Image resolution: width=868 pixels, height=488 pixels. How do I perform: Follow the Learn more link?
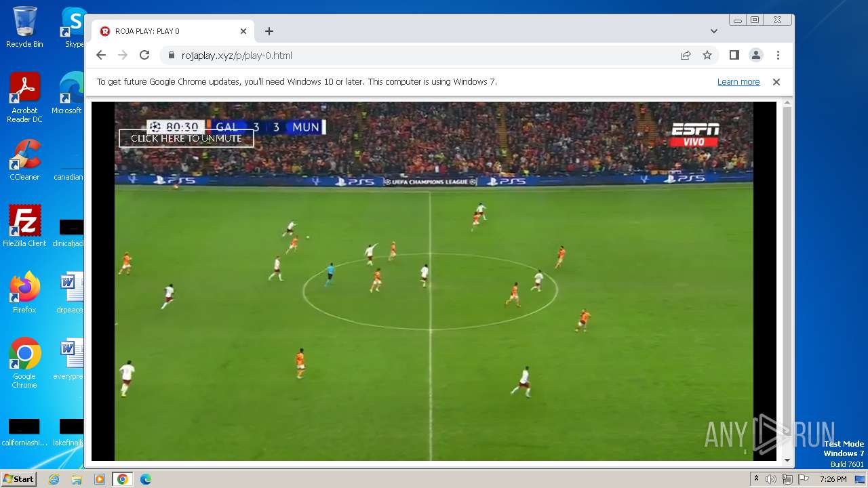click(x=738, y=82)
